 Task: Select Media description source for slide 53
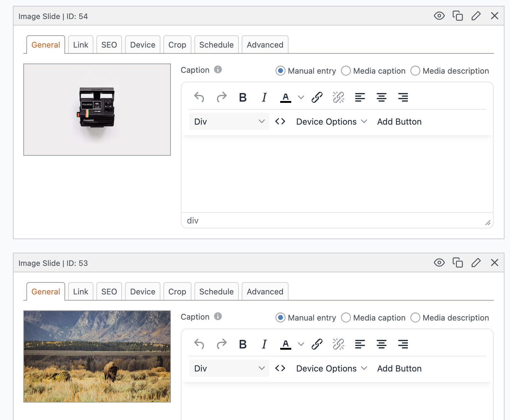coord(415,318)
